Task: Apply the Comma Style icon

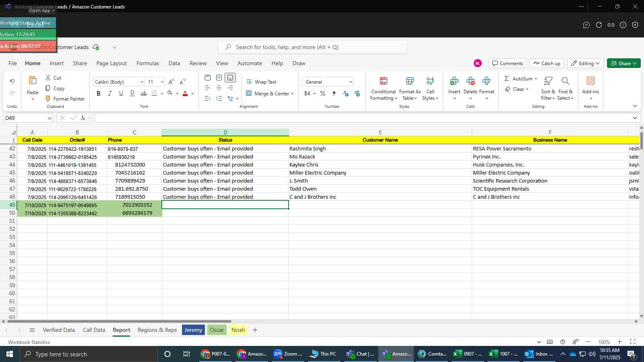Action: click(334, 93)
